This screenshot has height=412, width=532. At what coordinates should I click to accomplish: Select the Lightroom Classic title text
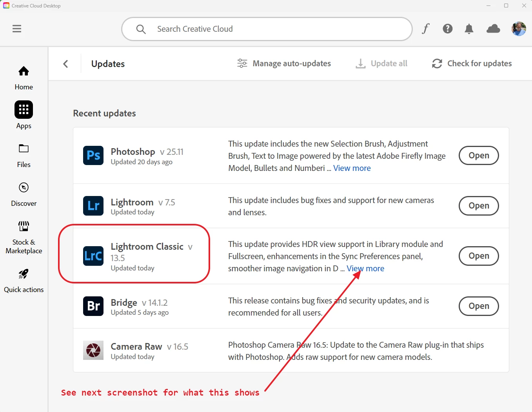click(x=147, y=247)
